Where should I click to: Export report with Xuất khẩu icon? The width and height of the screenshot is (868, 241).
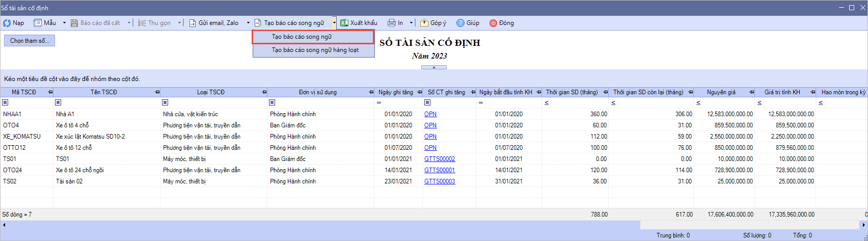(x=344, y=23)
